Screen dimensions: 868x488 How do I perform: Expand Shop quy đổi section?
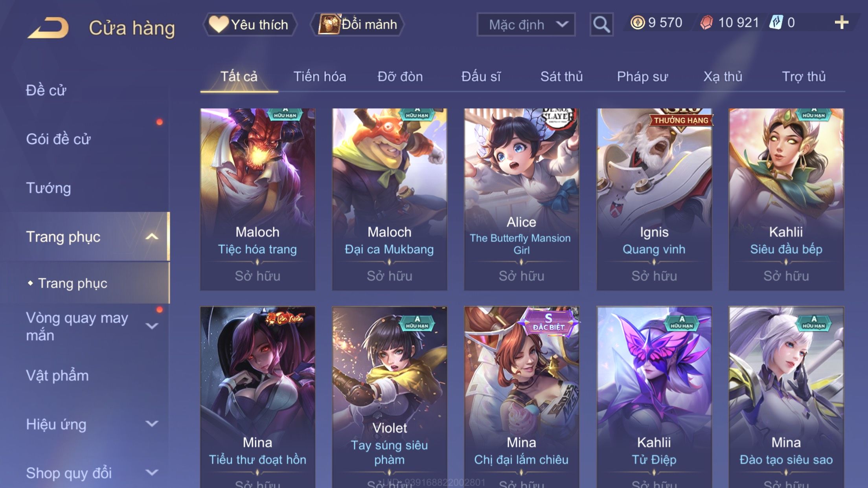152,472
